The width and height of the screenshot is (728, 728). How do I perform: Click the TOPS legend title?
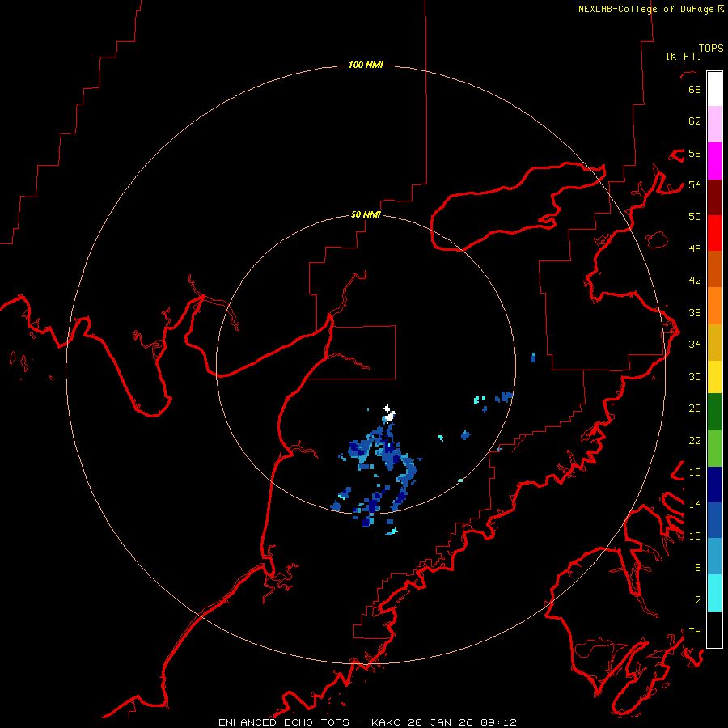tap(711, 48)
